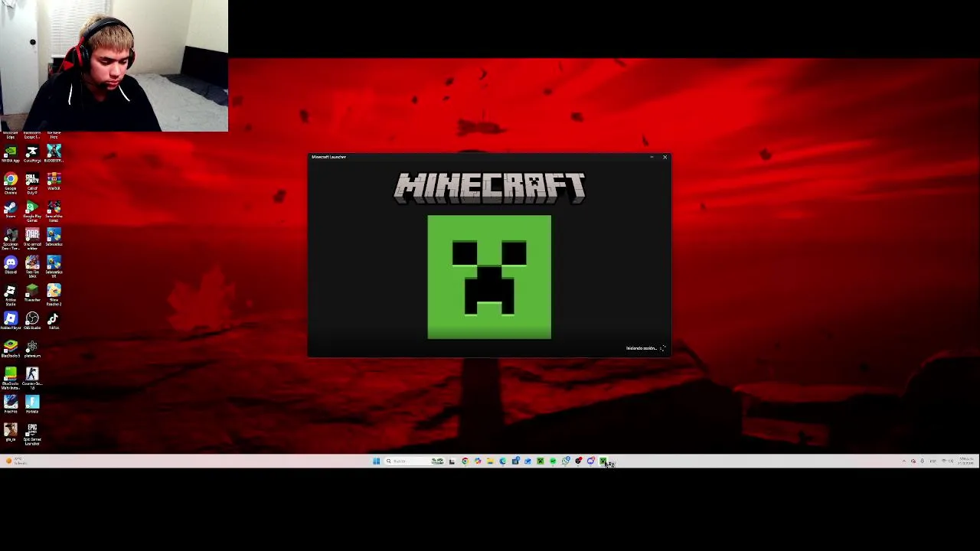This screenshot has height=551, width=980.
Task: Open the One-armed robber desktop shortcut
Action: coord(32,240)
